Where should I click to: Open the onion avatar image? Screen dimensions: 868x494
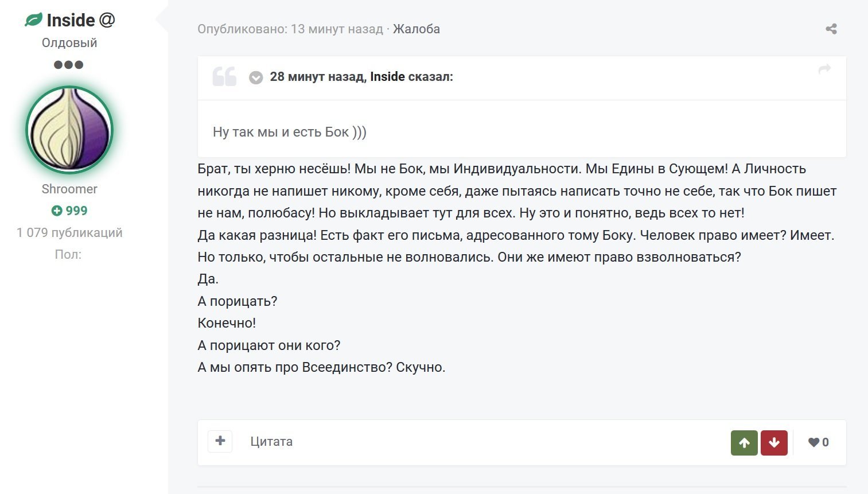tap(69, 130)
